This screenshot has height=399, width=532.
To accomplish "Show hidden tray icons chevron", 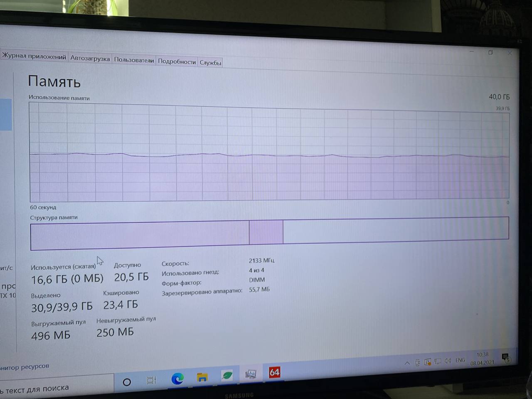I will point(407,363).
